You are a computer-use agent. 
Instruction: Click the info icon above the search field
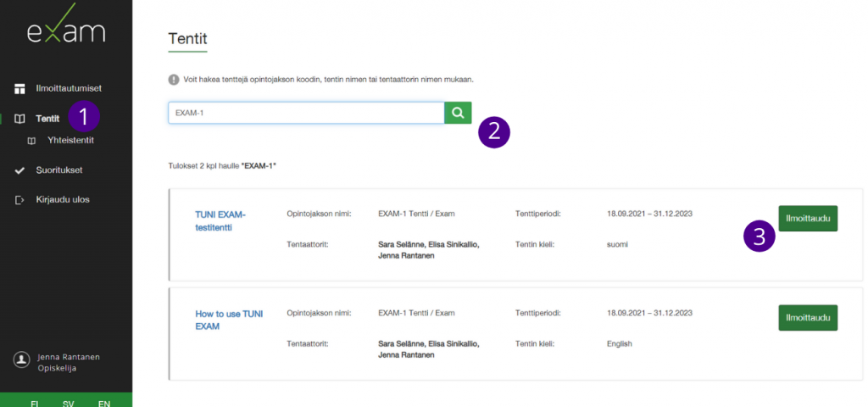(173, 79)
